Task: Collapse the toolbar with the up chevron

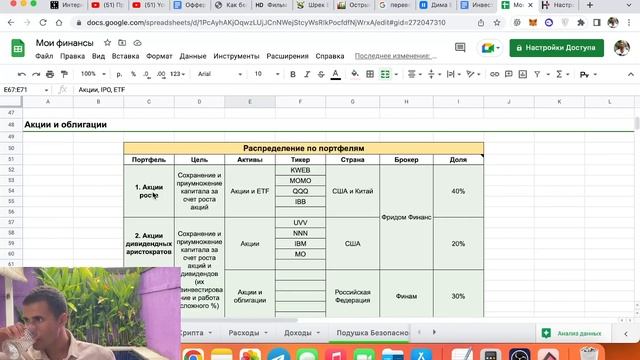Action: coord(631,74)
